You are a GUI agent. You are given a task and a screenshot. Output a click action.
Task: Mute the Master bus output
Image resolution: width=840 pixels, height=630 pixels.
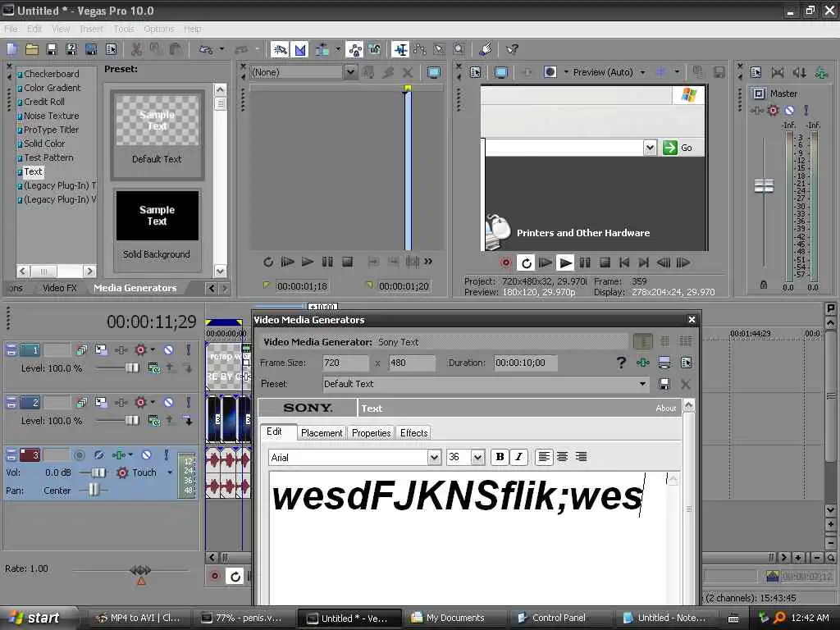789,111
